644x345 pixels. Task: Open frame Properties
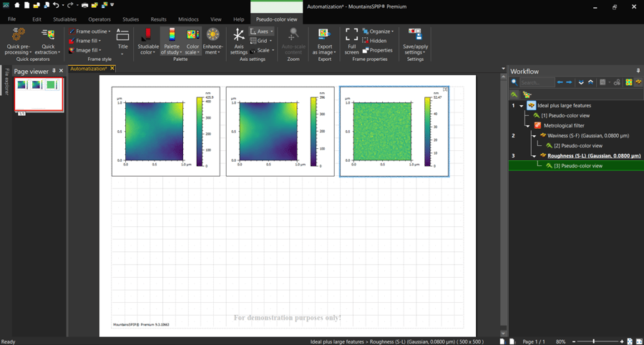(377, 50)
